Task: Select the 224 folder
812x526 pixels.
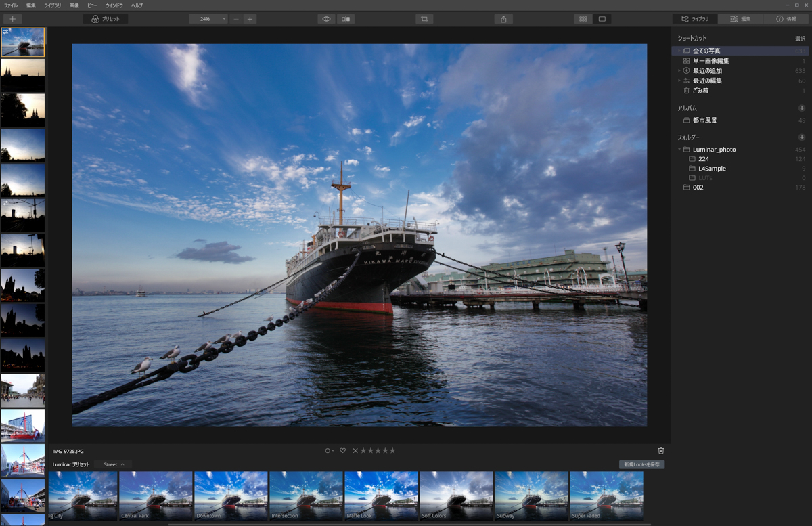Action: 741,159
